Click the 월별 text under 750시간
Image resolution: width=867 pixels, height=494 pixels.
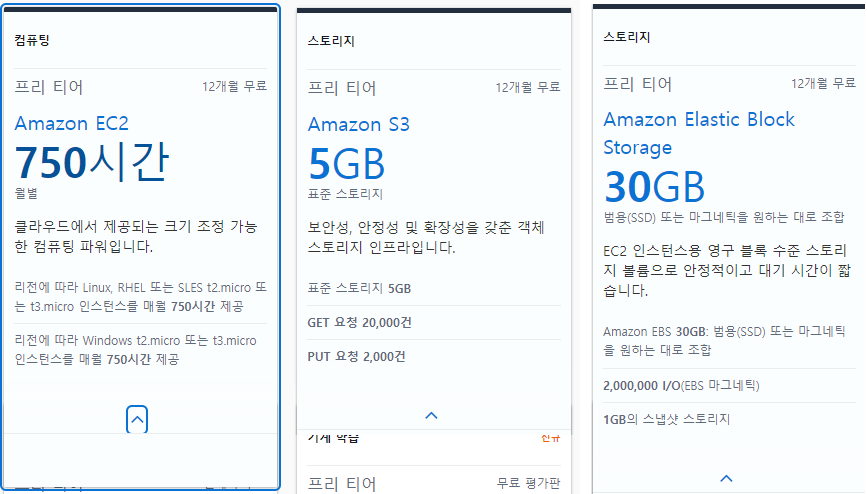(x=26, y=193)
